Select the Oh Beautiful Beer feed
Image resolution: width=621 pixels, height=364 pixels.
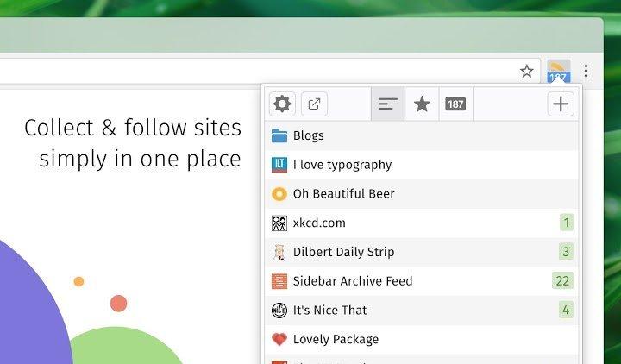pyautogui.click(x=422, y=194)
